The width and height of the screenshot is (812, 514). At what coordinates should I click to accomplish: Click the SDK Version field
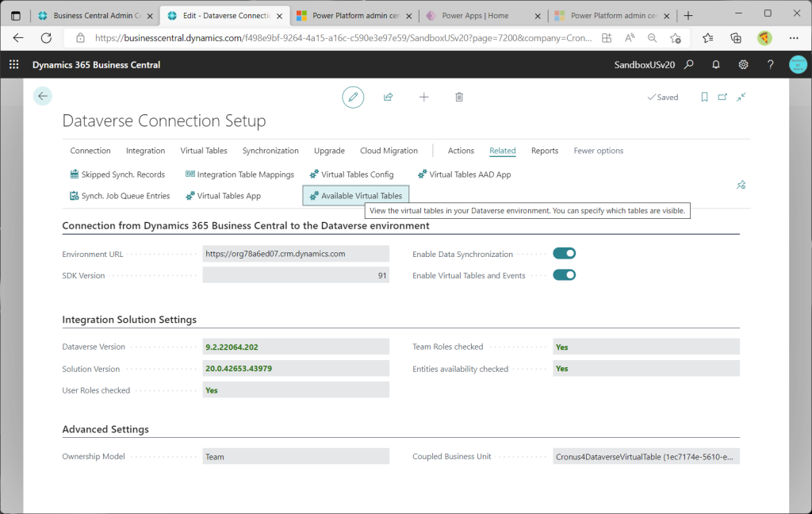pos(296,275)
